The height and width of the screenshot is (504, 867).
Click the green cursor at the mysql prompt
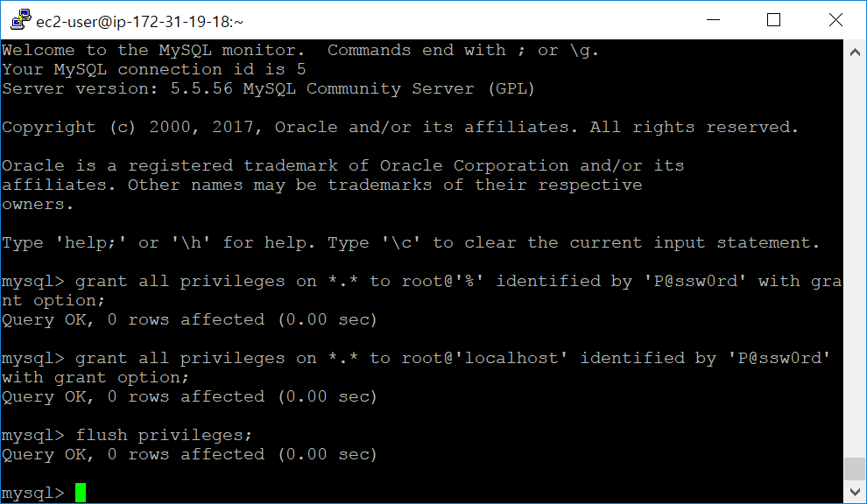[81, 493]
